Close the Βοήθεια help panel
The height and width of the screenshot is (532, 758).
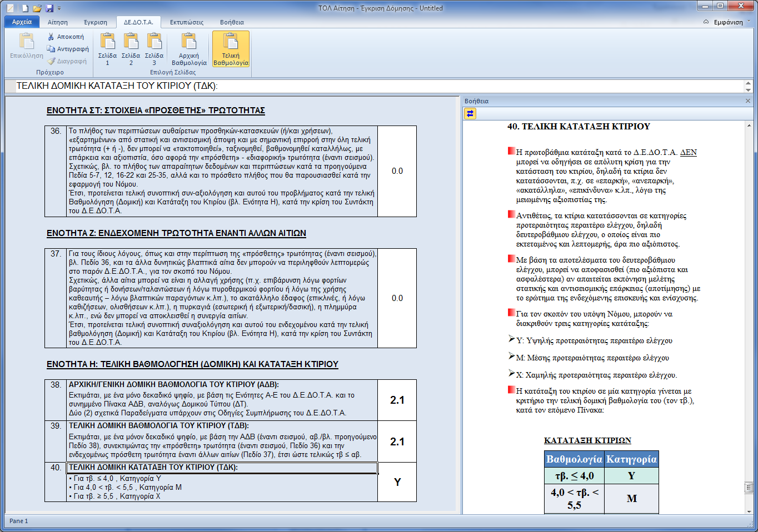click(747, 101)
